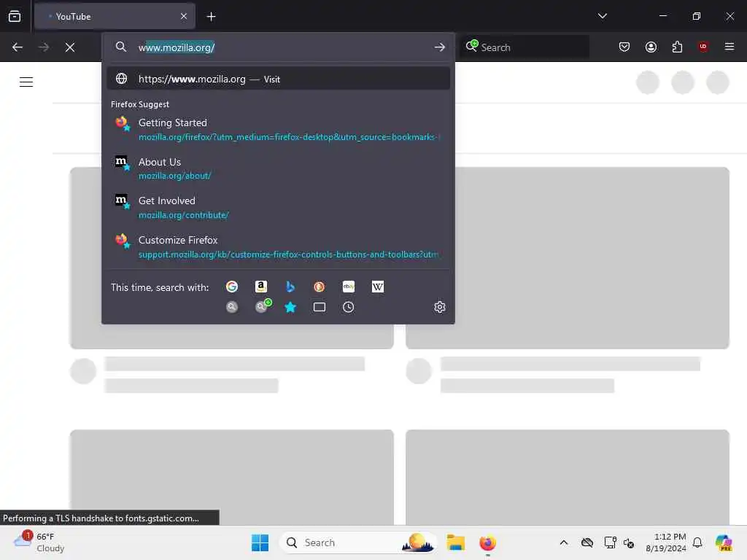Open the Firefox application menu

(x=729, y=47)
